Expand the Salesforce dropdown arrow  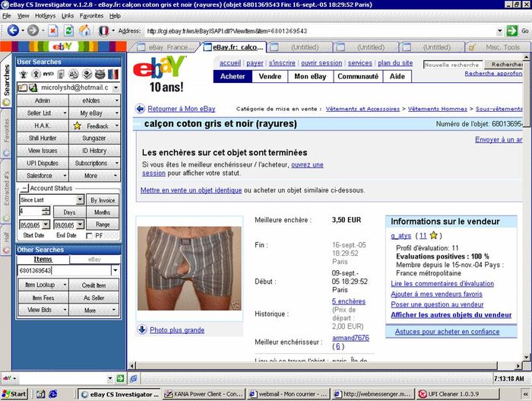pyautogui.click(x=65, y=176)
